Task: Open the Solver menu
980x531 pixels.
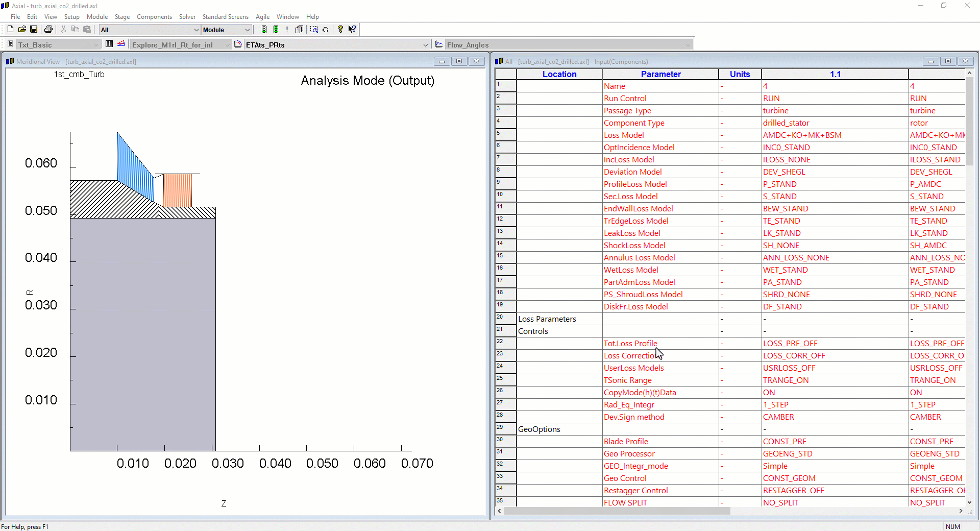Action: (x=187, y=17)
